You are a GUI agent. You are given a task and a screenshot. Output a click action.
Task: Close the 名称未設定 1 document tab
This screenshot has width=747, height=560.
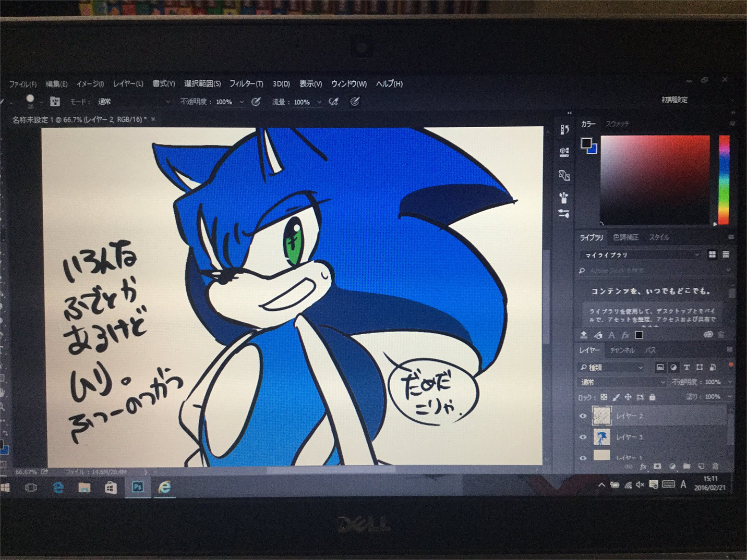pos(153,119)
